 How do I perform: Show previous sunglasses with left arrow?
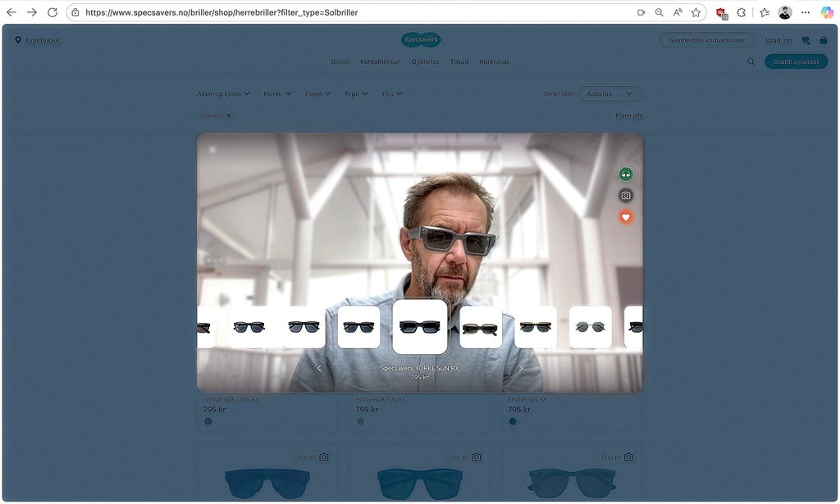click(x=319, y=369)
